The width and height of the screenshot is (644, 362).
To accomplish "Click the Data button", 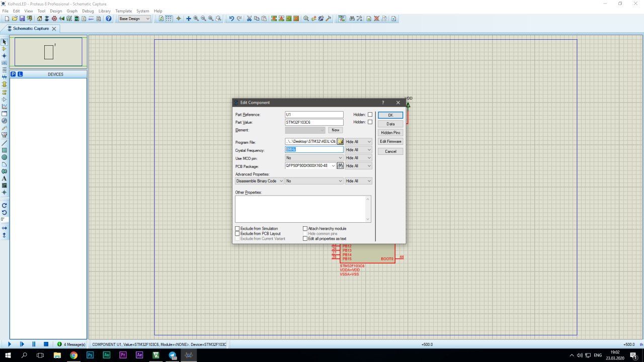I will tap(390, 124).
